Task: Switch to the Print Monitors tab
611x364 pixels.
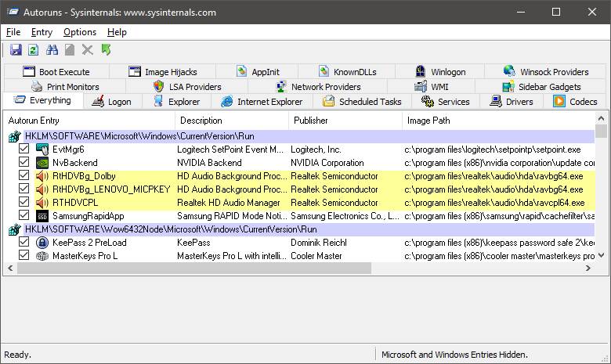Action: click(x=66, y=86)
